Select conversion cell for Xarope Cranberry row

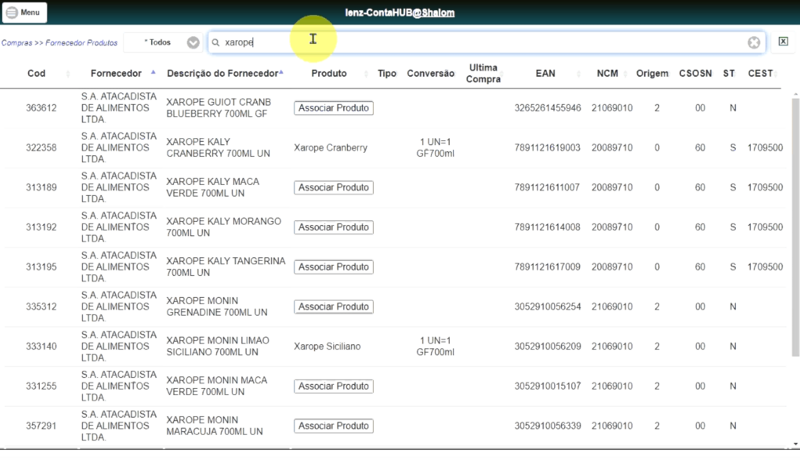pos(435,148)
